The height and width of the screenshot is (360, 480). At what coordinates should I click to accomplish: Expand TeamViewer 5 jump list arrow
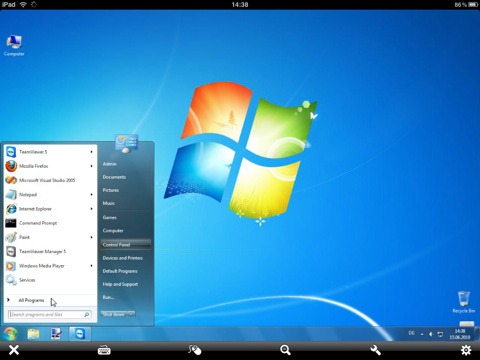pyautogui.click(x=91, y=152)
